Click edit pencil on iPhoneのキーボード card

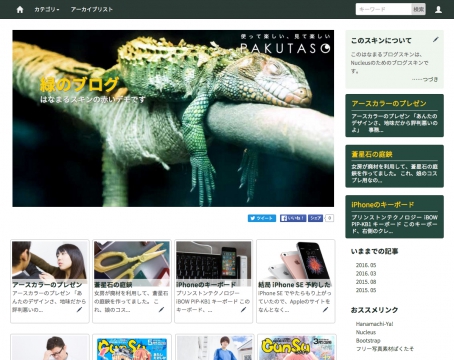[x=243, y=310]
